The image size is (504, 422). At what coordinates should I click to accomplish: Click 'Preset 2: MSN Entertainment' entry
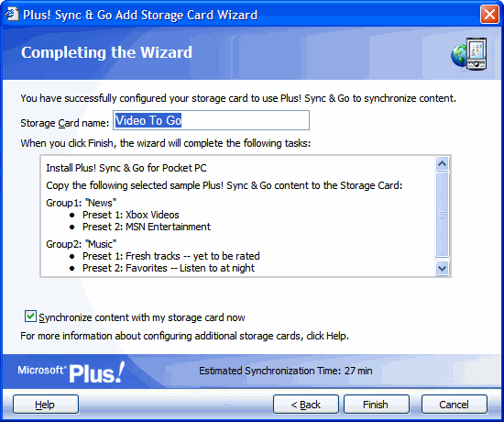(147, 227)
